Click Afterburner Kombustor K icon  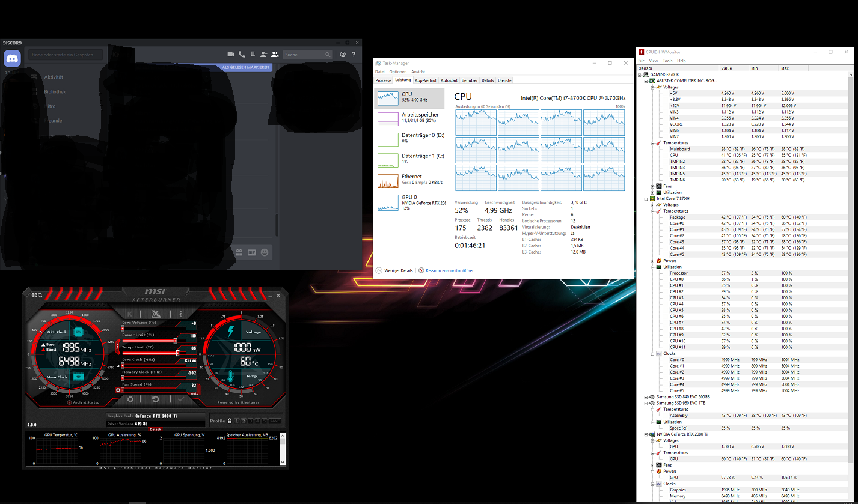point(130,314)
